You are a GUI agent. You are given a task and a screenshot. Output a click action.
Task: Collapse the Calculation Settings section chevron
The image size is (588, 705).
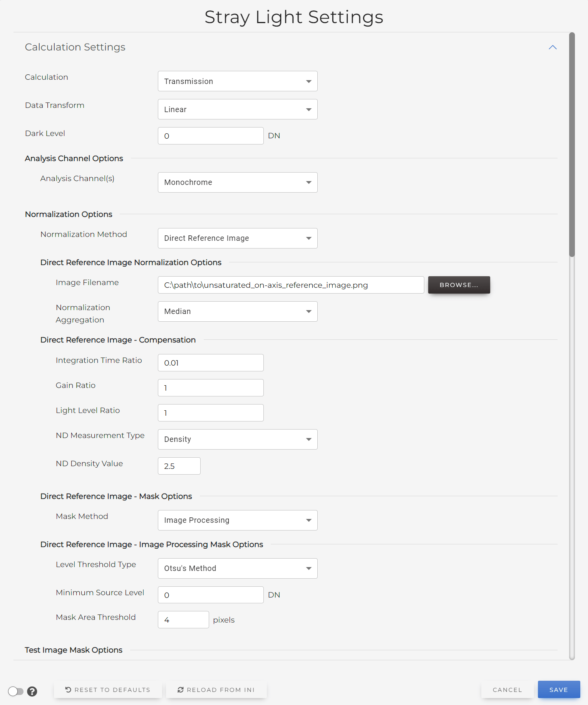tap(553, 47)
